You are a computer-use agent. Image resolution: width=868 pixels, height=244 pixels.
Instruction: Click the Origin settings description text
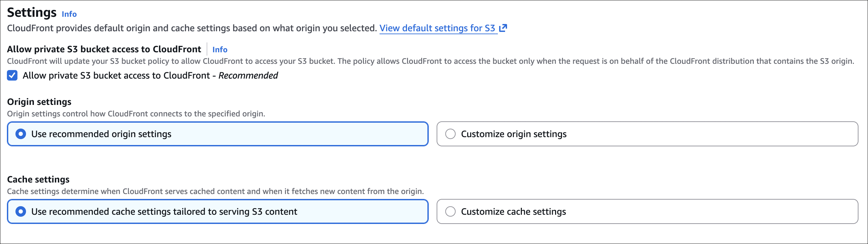click(136, 114)
